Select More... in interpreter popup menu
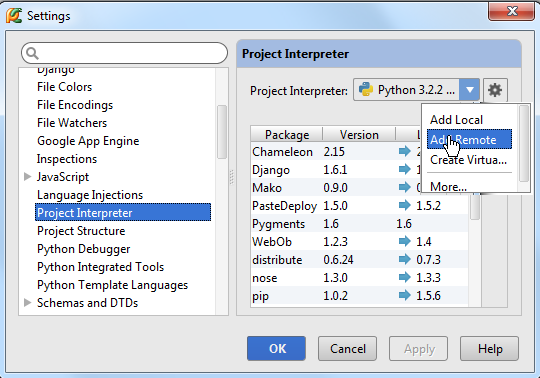540x378 pixels. point(448,187)
